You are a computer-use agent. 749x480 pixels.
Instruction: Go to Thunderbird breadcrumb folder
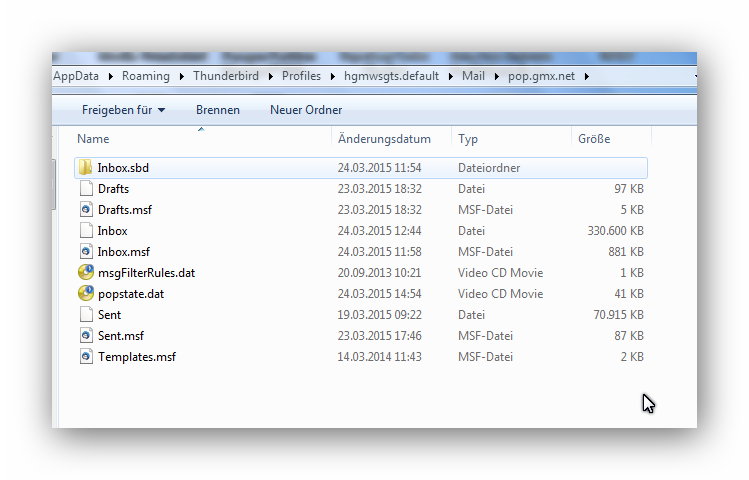click(226, 76)
